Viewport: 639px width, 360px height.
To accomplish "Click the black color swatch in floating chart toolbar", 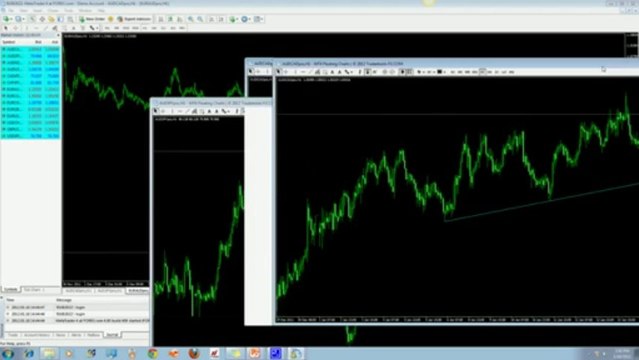I will pos(439,72).
